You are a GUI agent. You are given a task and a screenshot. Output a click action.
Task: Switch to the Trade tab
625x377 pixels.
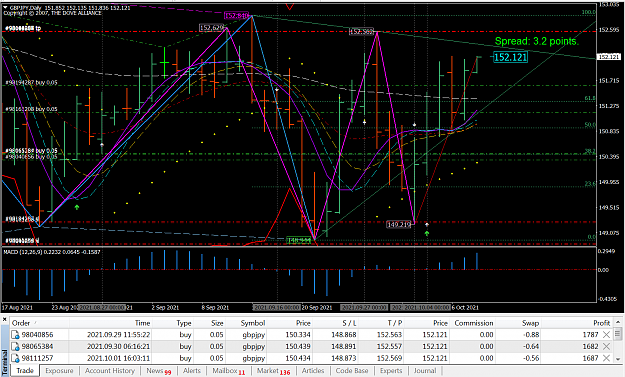(25, 371)
